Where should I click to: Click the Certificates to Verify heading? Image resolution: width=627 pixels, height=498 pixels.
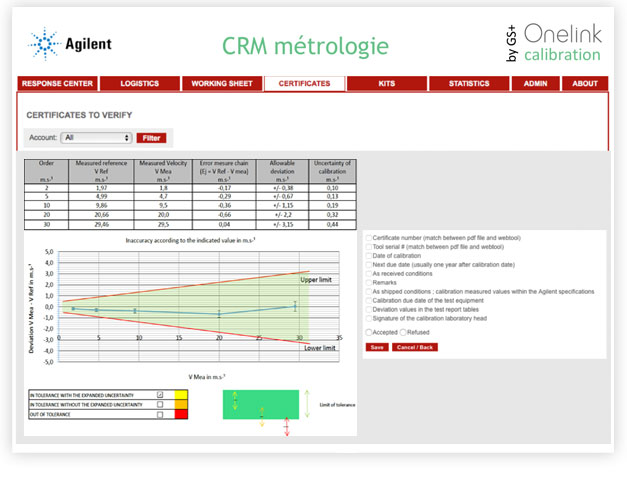pos(79,115)
